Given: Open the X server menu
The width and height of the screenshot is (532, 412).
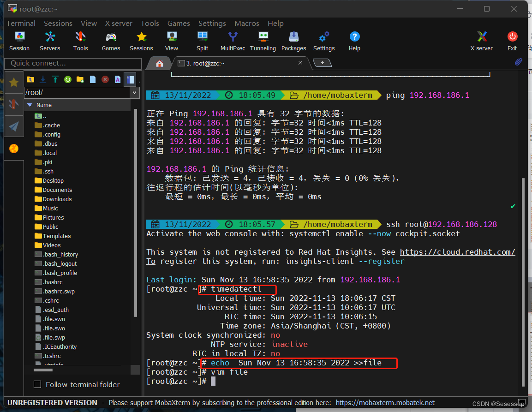Looking at the screenshot, I should click(119, 24).
